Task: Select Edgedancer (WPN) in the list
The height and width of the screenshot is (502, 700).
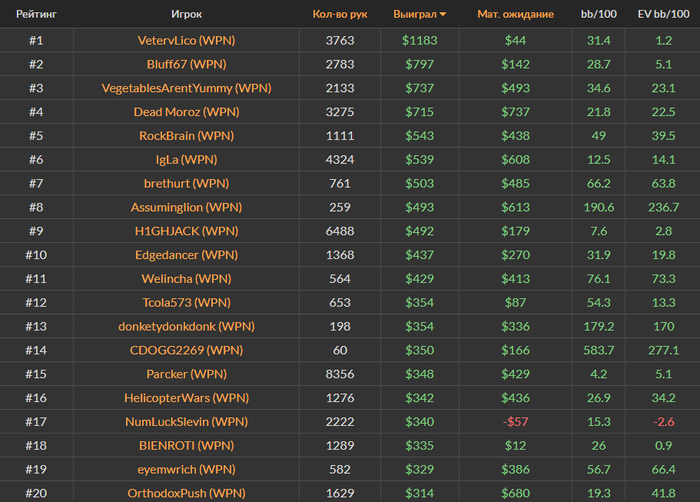Action: pyautogui.click(x=186, y=255)
